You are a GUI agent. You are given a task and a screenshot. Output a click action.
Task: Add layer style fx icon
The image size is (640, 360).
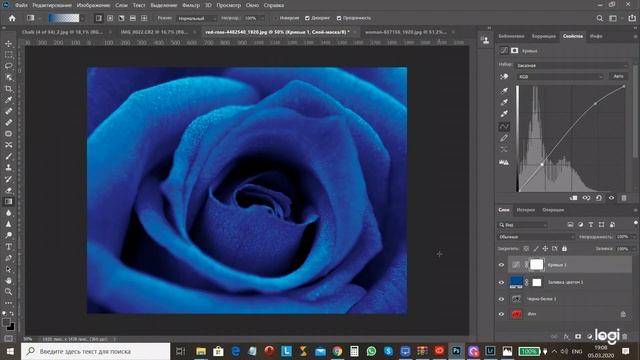(566, 337)
